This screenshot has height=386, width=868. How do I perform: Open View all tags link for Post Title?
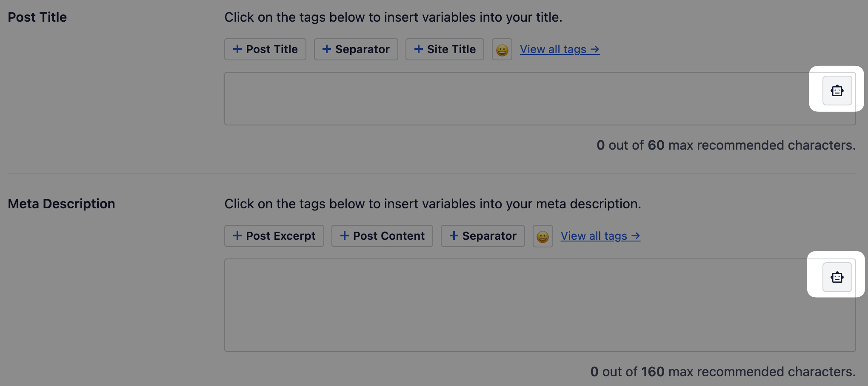point(560,49)
